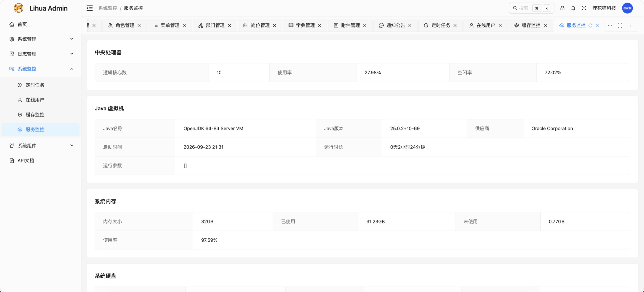Open API文档 in sidebar
This screenshot has width=644, height=292.
(40, 160)
